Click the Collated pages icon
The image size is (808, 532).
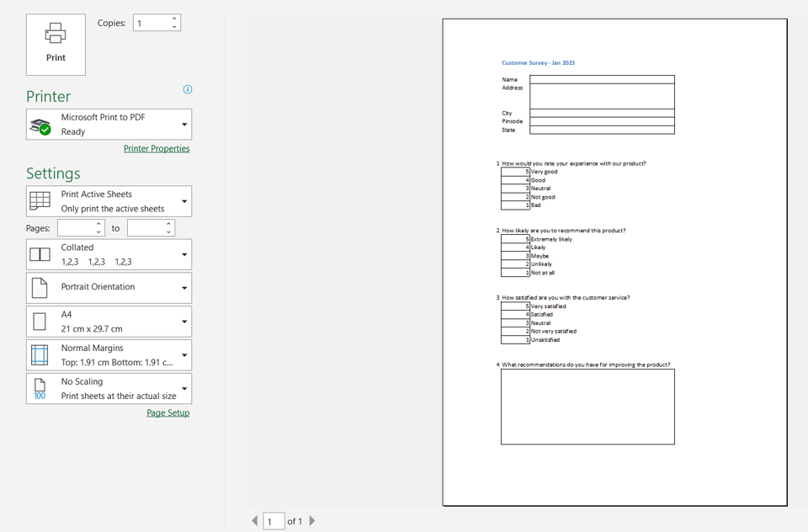[40, 254]
